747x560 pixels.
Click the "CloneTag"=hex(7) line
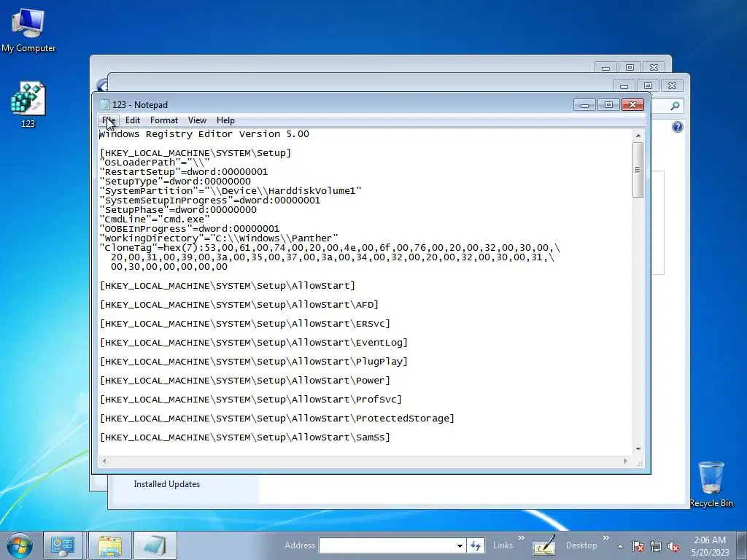pyautogui.click(x=330, y=248)
